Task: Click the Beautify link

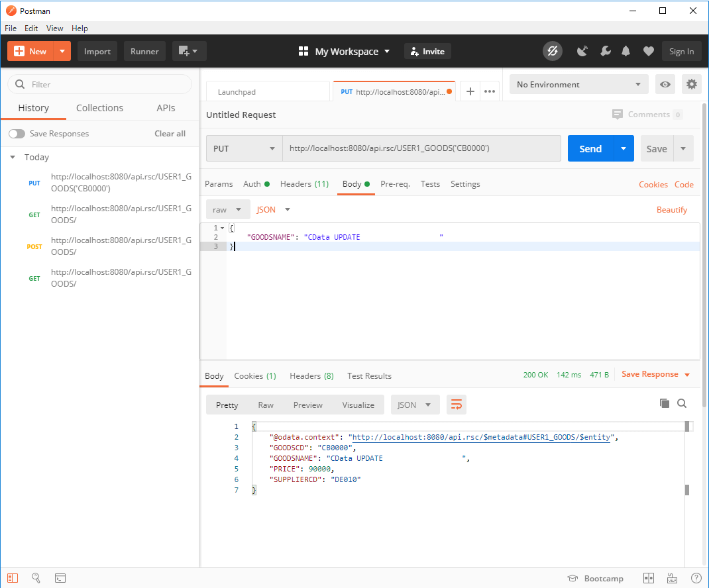Action: [x=671, y=210]
